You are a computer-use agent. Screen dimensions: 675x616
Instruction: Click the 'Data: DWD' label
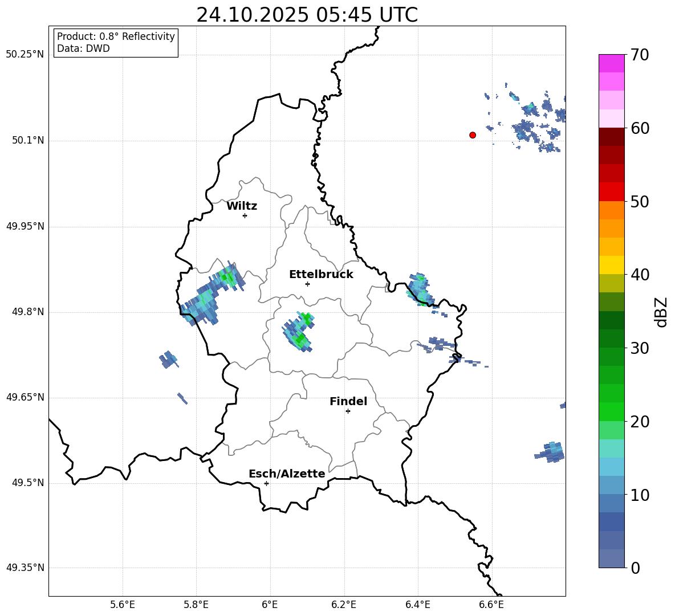[x=83, y=48]
